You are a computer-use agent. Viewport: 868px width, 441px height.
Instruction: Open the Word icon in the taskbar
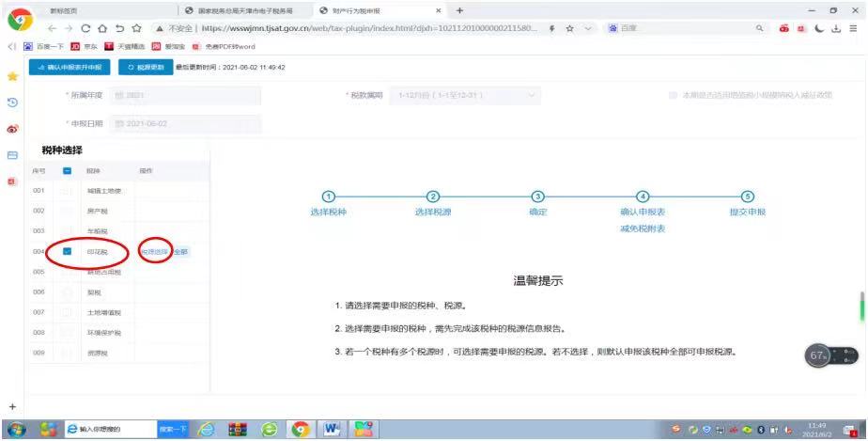click(333, 430)
